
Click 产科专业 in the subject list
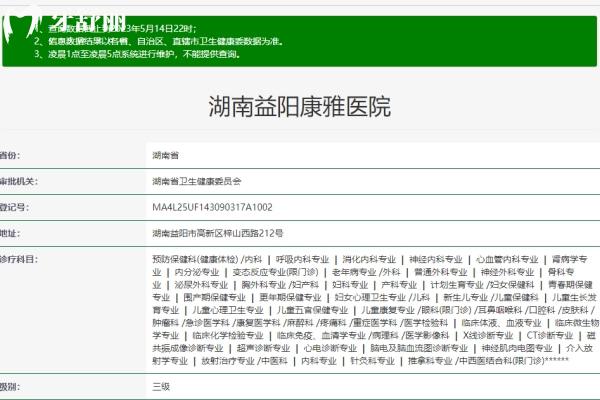[x=399, y=285]
